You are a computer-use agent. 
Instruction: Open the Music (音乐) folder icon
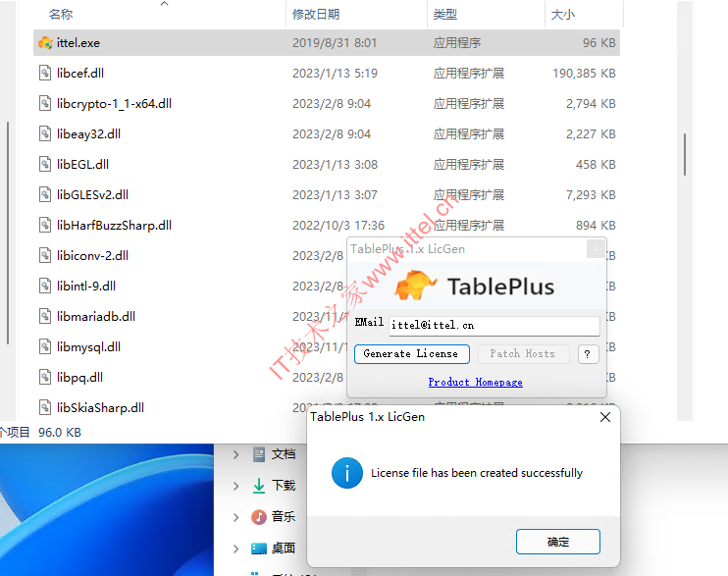(259, 516)
